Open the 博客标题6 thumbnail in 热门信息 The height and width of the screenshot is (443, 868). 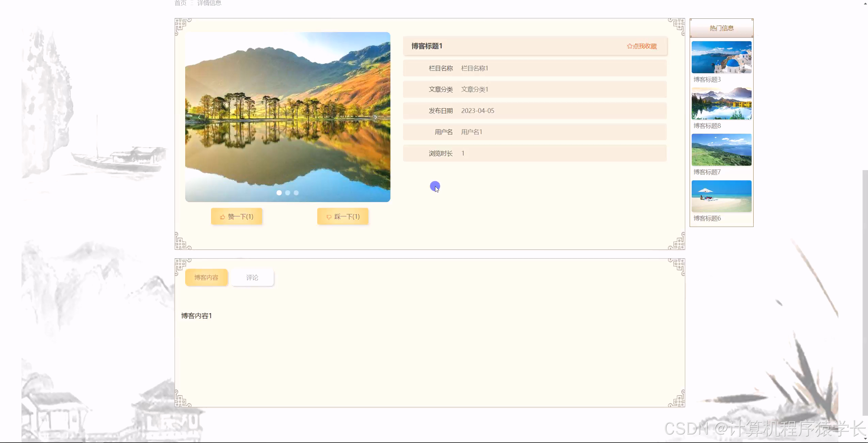[x=721, y=196]
